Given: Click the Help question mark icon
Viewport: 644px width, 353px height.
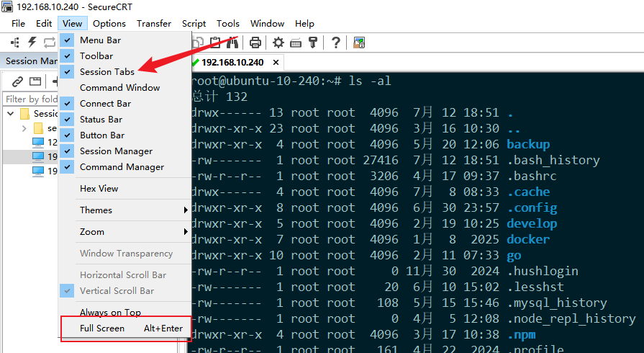Looking at the screenshot, I should [x=335, y=43].
